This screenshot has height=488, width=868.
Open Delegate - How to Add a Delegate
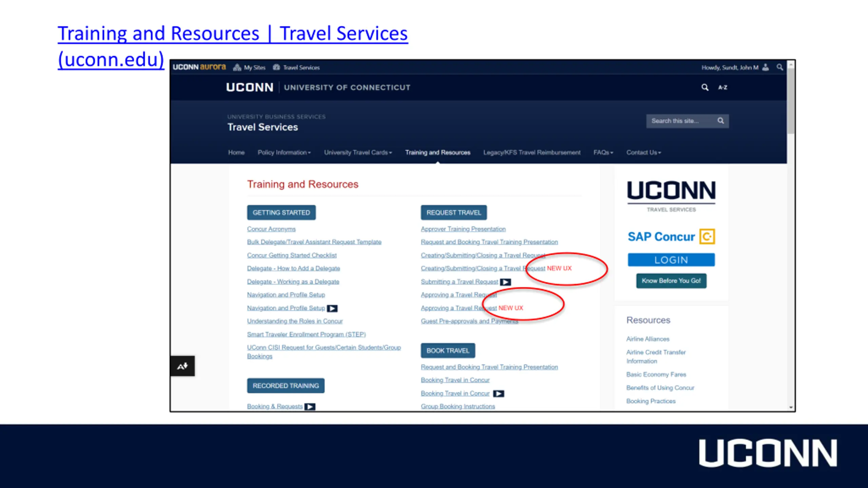[294, 268]
